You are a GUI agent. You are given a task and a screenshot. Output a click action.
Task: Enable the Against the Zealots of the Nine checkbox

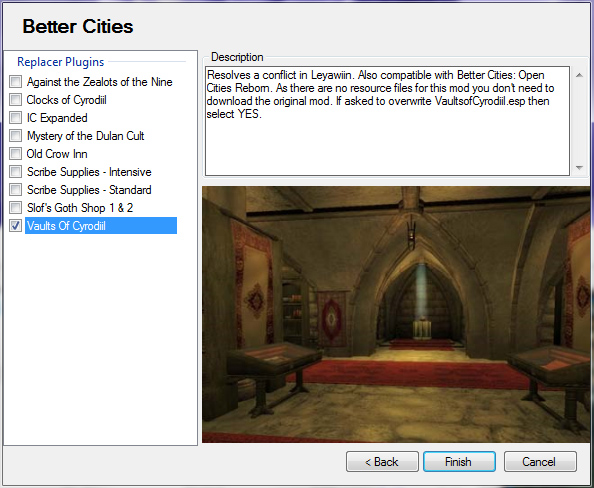(x=16, y=81)
